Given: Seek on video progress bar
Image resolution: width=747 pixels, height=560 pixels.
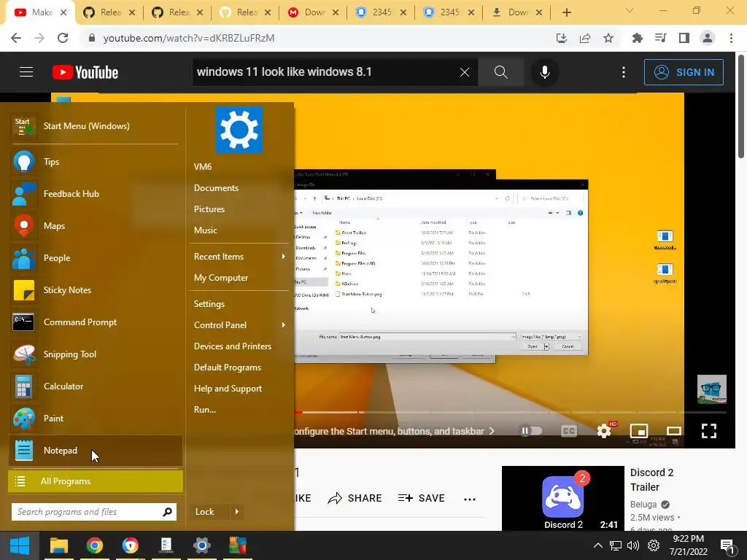Looking at the screenshot, I should [x=510, y=412].
